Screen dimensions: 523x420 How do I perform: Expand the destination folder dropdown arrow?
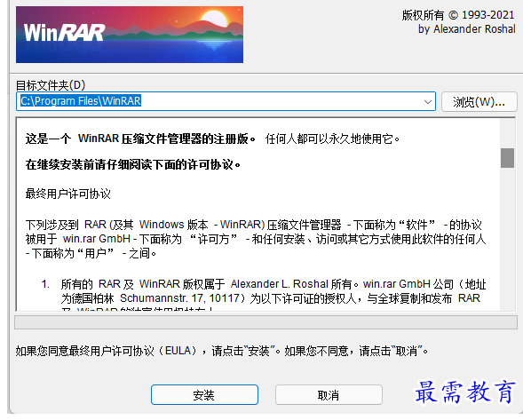pos(428,102)
